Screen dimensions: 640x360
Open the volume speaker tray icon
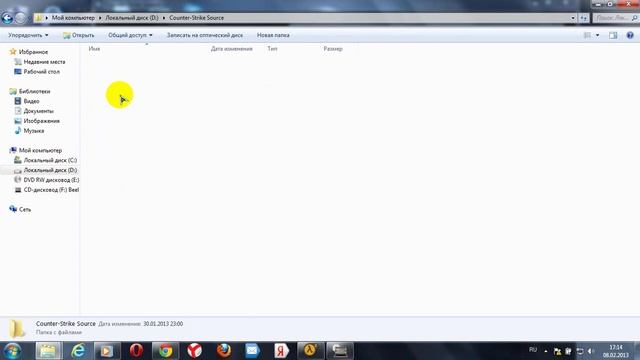click(591, 351)
